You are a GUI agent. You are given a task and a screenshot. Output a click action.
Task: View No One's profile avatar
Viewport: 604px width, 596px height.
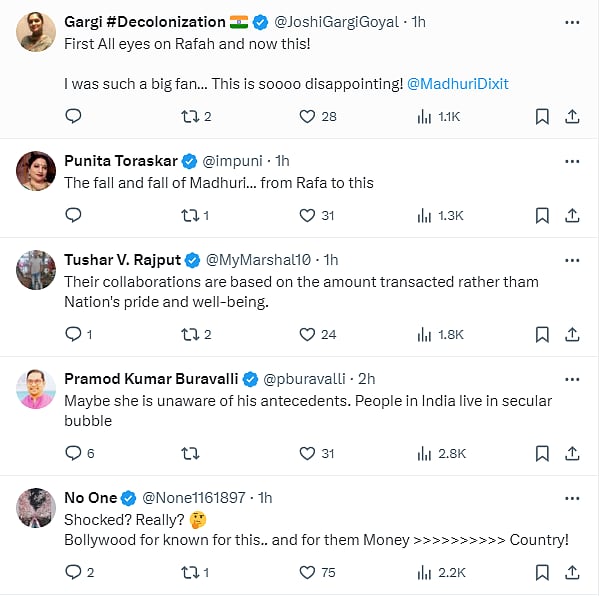(x=36, y=508)
